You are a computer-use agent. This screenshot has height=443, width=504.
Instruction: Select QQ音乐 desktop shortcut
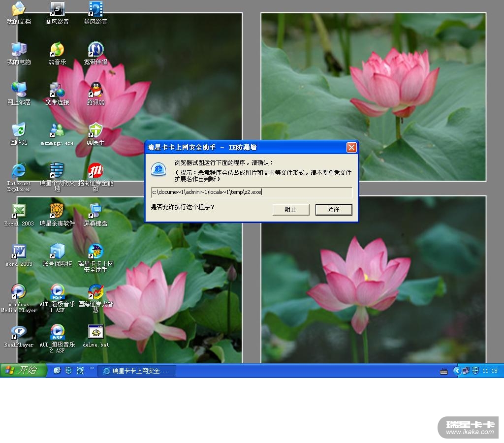57,53
